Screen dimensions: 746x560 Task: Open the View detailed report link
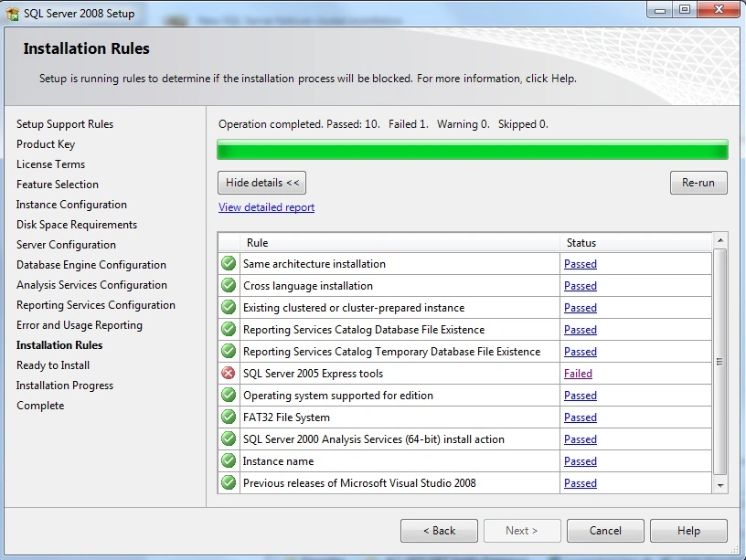[x=266, y=207]
